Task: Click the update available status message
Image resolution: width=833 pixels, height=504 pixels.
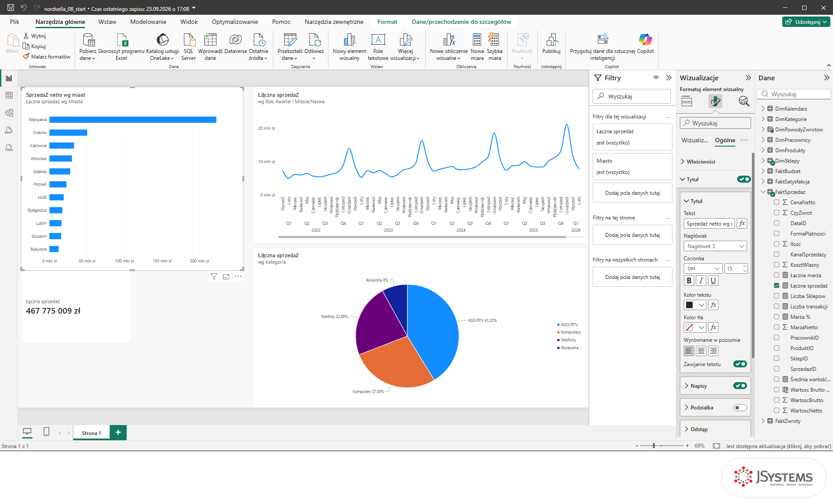Action: click(778, 446)
